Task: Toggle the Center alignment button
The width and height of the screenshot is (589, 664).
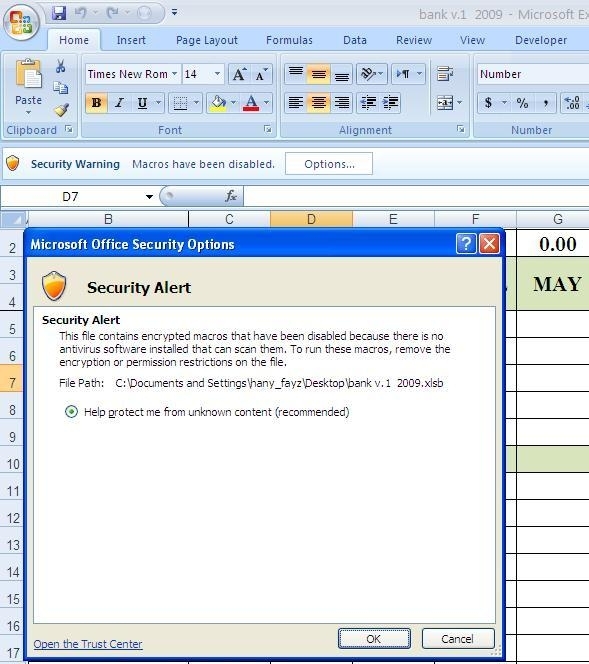Action: (318, 103)
